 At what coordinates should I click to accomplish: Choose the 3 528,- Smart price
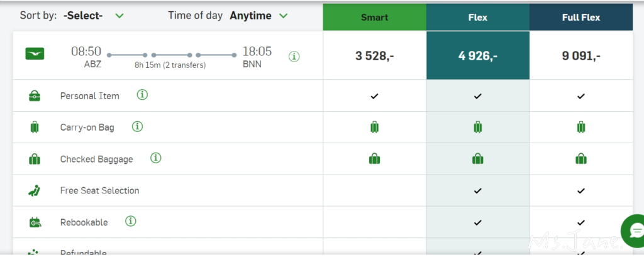tap(374, 56)
